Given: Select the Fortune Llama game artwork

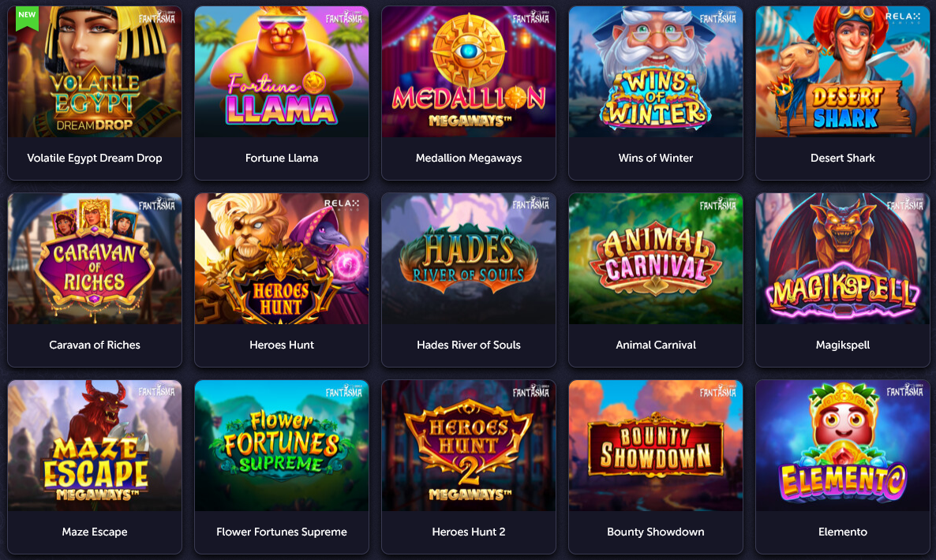Looking at the screenshot, I should 282,72.
